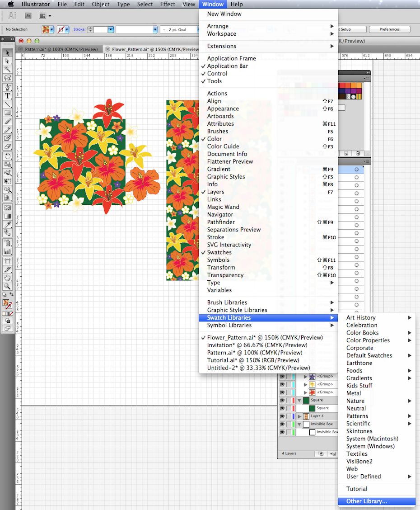Choose Other Library… in Swatch Libraries

(x=377, y=501)
